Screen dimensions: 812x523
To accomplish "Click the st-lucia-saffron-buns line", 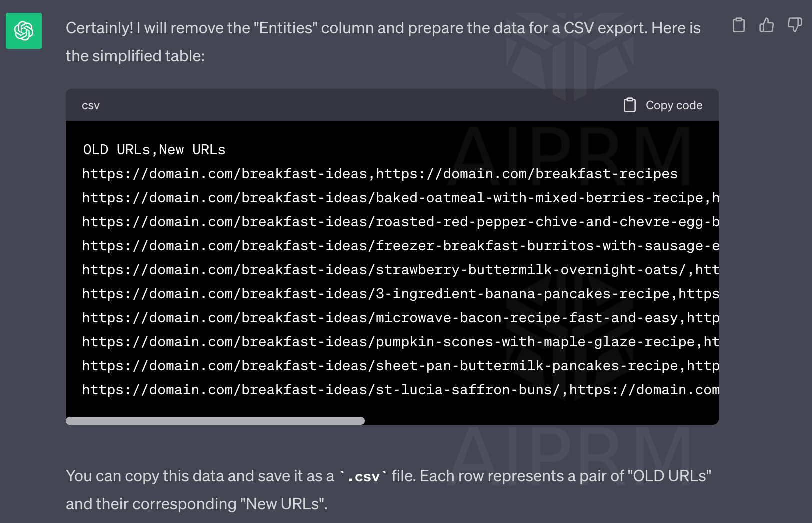I will pyautogui.click(x=400, y=390).
